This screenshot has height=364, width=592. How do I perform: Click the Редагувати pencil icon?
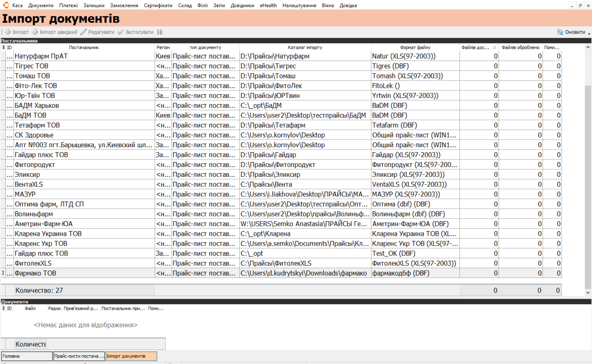pyautogui.click(x=83, y=32)
